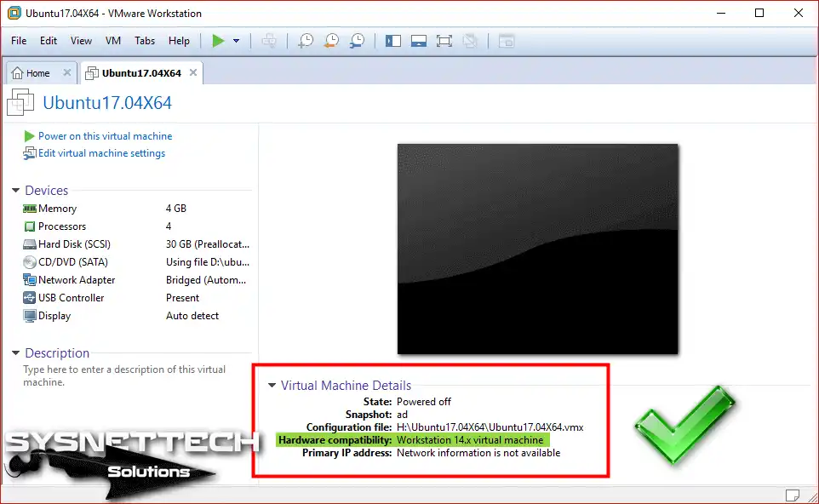This screenshot has width=819, height=504.
Task: Click the description text input area
Action: (x=124, y=375)
